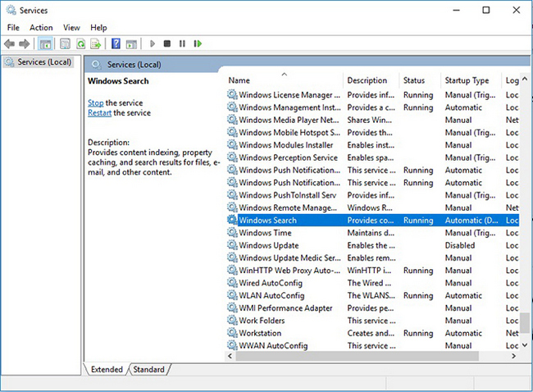The height and width of the screenshot is (392, 533).
Task: Click gear icon of WLAN AutoConfig row
Action: point(232,295)
